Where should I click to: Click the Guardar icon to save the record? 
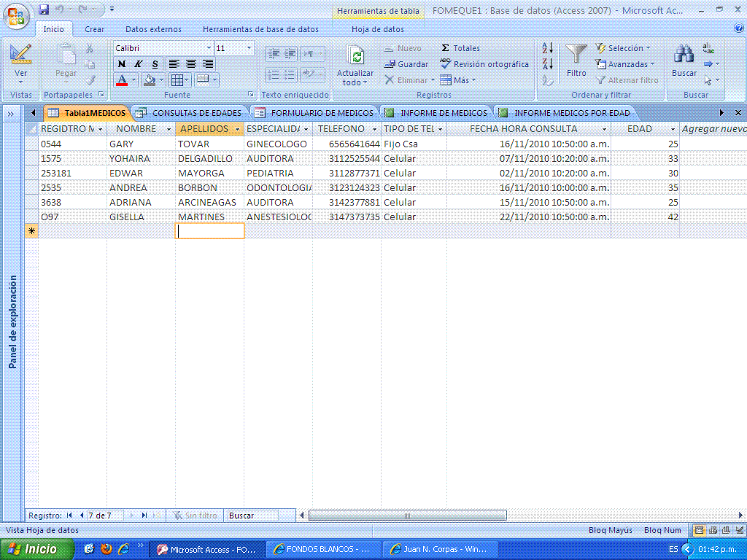click(406, 63)
